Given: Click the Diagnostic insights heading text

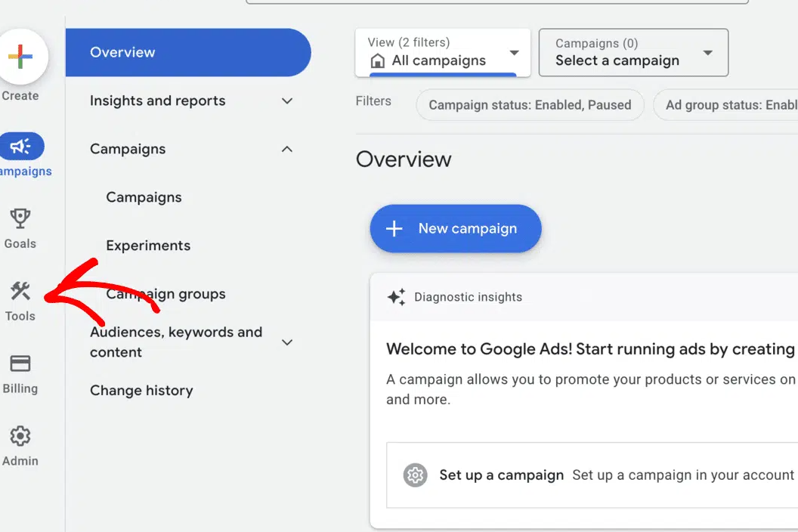Looking at the screenshot, I should pos(469,297).
